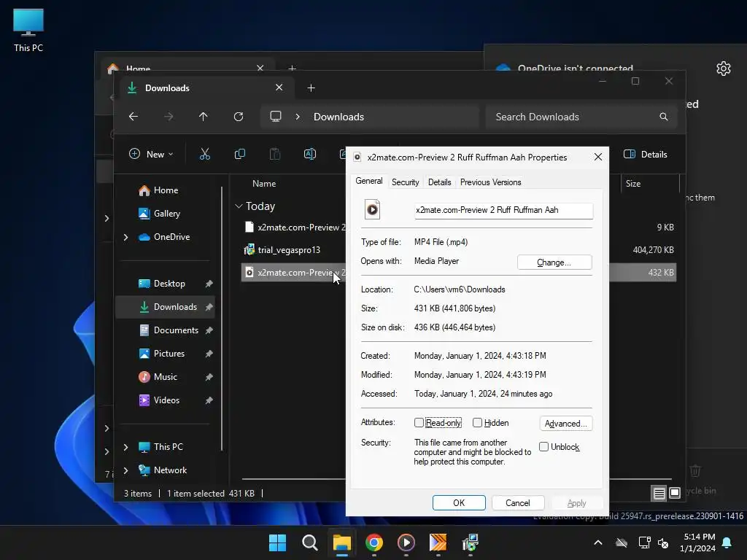The image size is (747, 560).
Task: Refresh the Downloads folder
Action: tap(239, 117)
